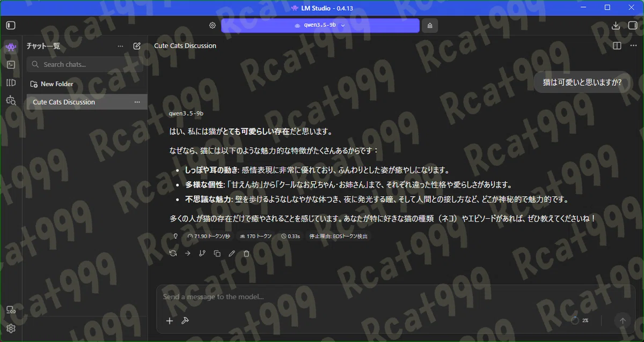Open chat options three-dots at top right
The image size is (644, 342).
click(x=632, y=46)
